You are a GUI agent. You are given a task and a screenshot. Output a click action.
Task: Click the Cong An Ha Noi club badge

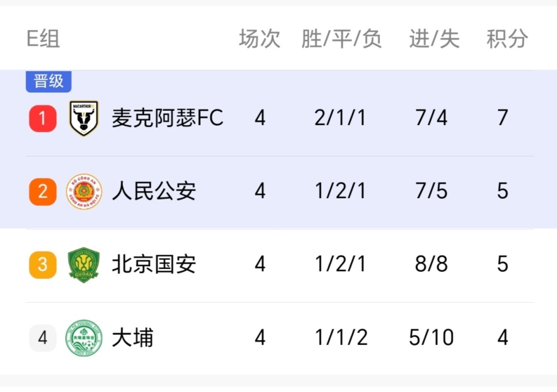point(84,191)
